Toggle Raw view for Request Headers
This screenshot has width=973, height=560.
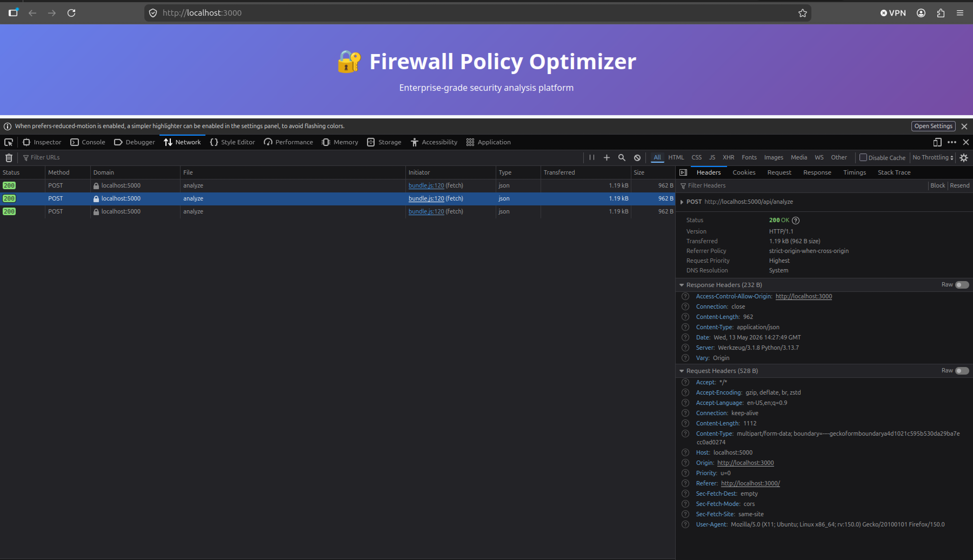pos(962,371)
